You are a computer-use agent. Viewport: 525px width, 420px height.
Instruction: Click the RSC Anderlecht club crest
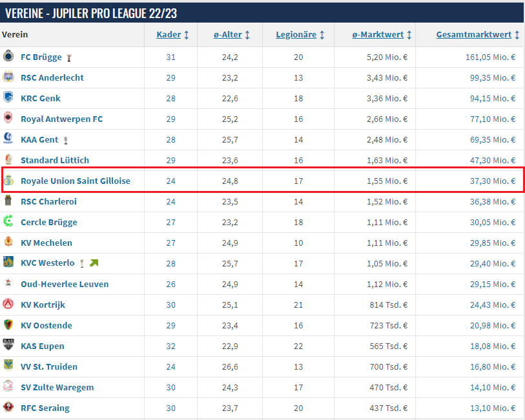8,77
